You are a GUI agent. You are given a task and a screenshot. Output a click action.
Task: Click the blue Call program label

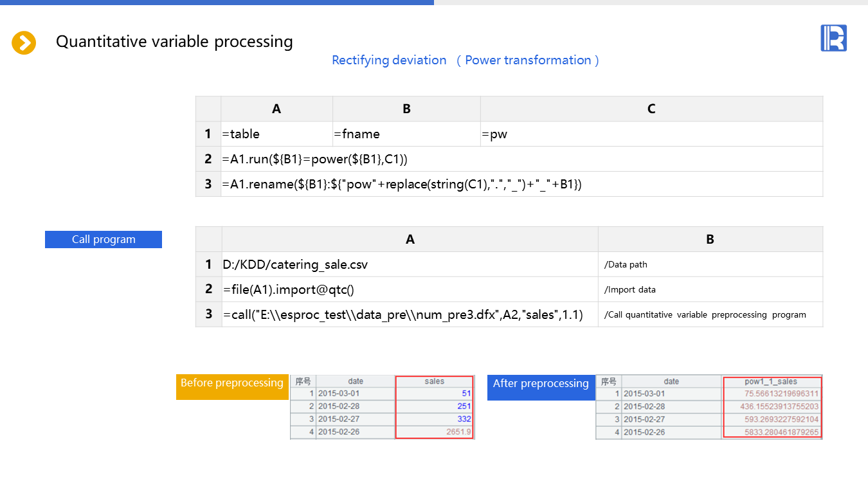tap(104, 239)
